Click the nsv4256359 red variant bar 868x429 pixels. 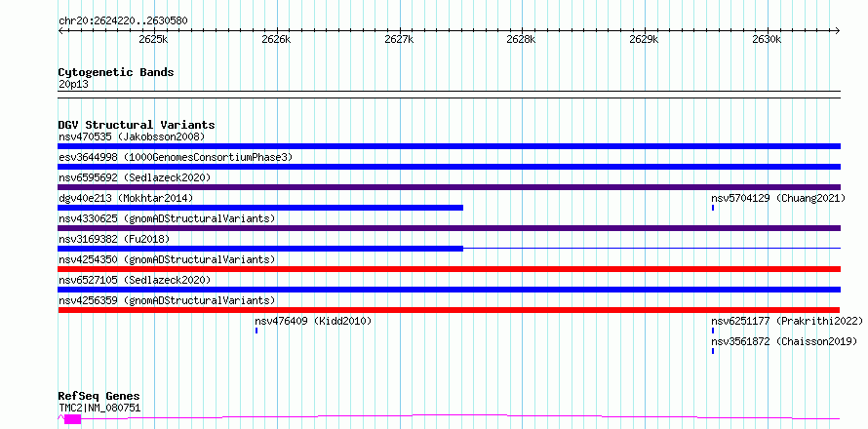click(449, 310)
